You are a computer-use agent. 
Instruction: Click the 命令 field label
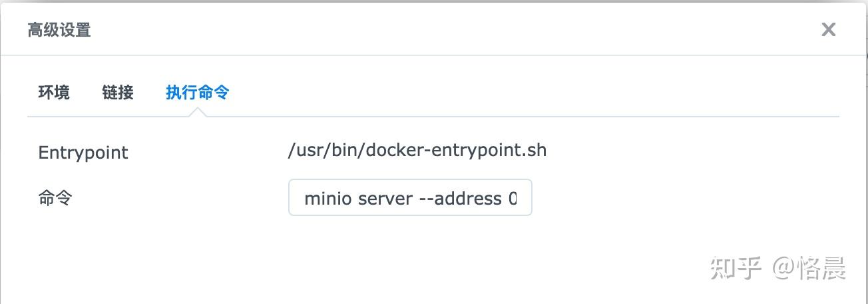tap(55, 197)
